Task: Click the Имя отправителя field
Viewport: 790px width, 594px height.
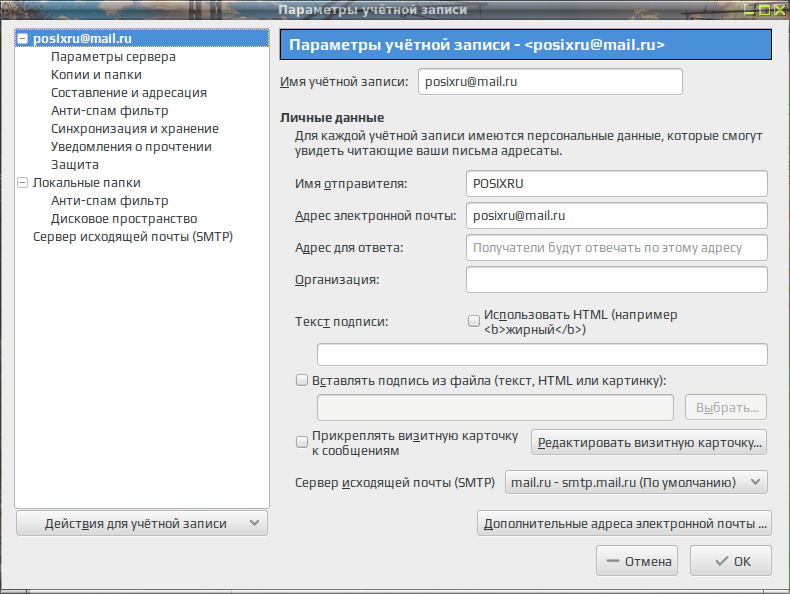Action: (x=617, y=183)
